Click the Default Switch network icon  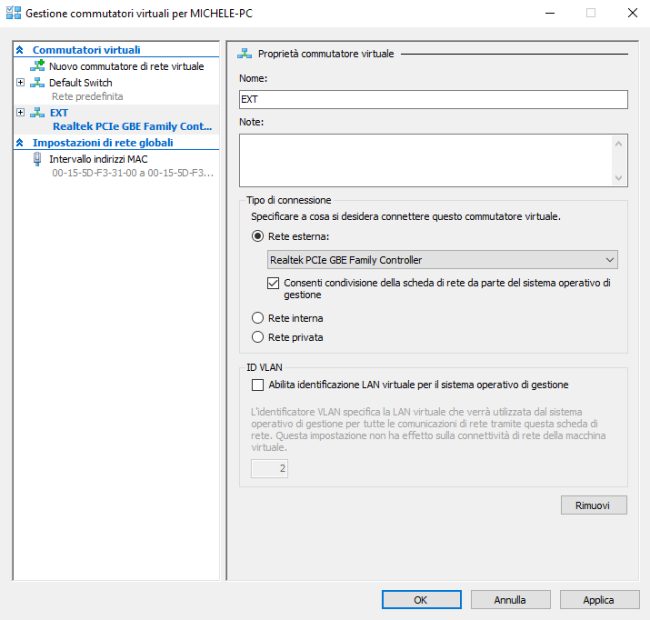coord(38,82)
